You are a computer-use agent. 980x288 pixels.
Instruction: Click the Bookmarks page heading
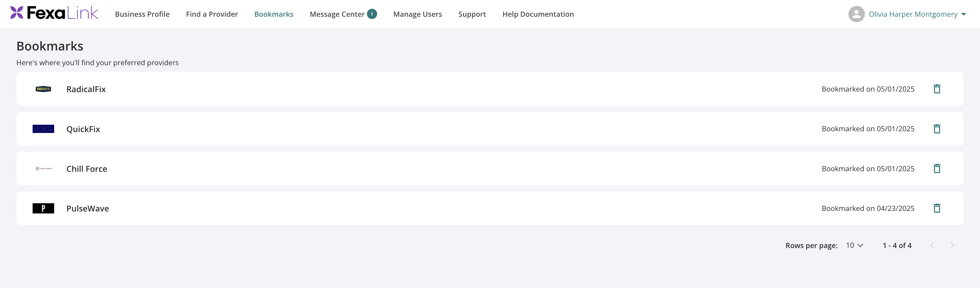point(50,46)
